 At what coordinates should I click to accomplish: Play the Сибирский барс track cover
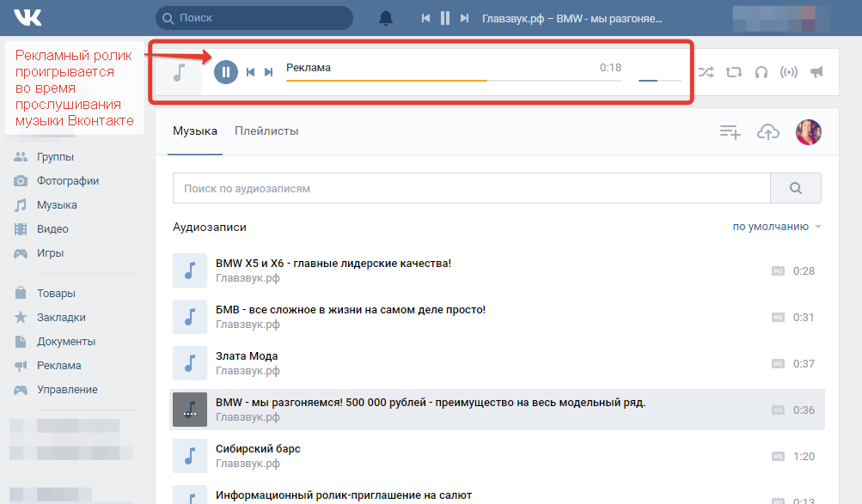coord(190,456)
